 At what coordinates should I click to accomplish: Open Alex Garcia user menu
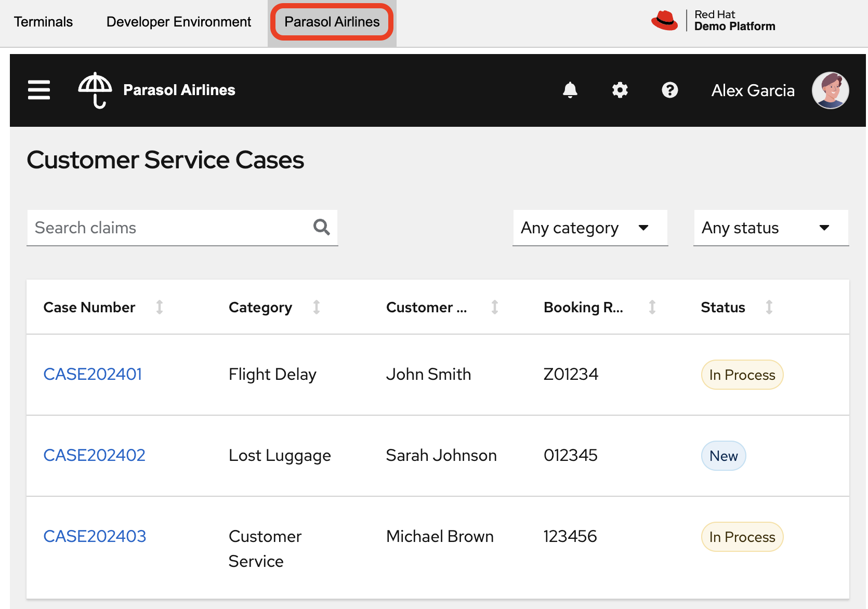(753, 90)
